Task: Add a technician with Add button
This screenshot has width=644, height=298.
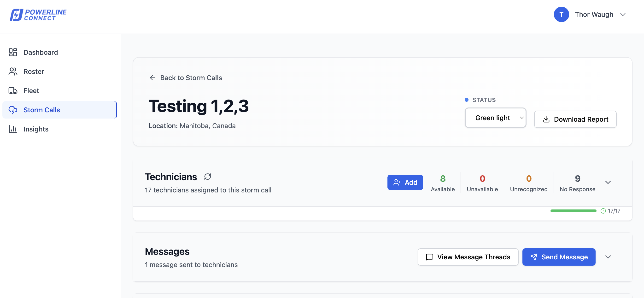Action: tap(405, 182)
